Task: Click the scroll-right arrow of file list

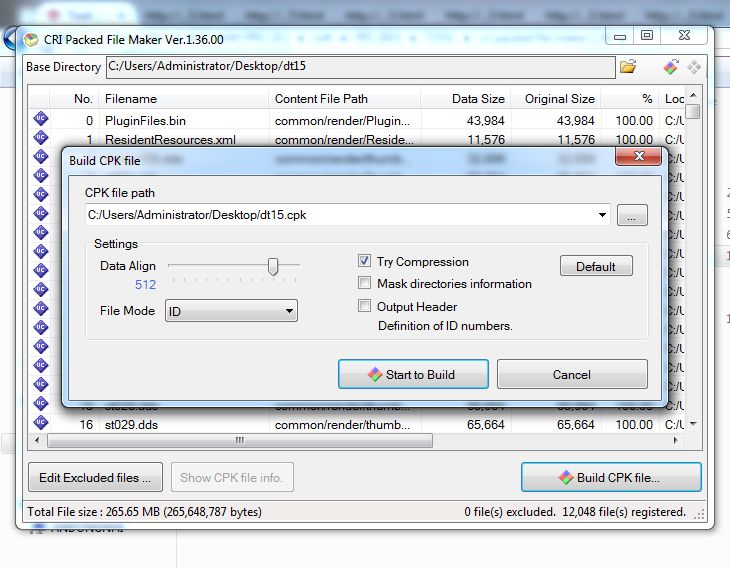Action: (676, 440)
